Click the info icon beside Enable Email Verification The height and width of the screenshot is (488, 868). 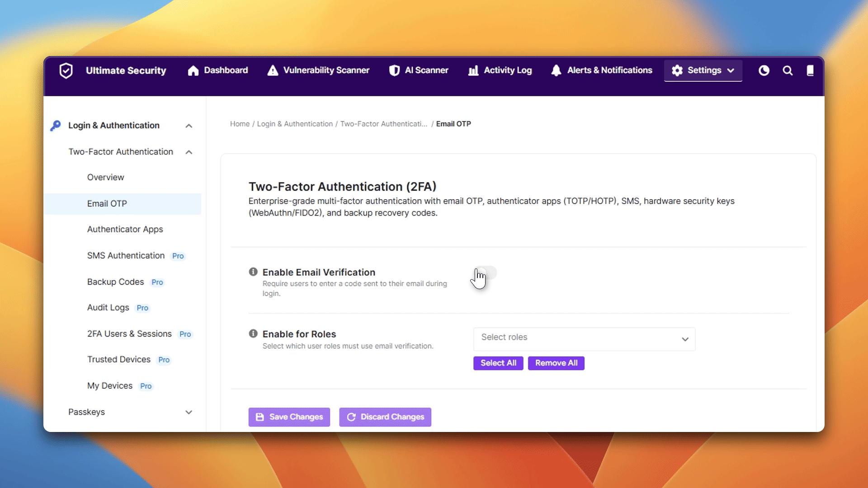253,272
